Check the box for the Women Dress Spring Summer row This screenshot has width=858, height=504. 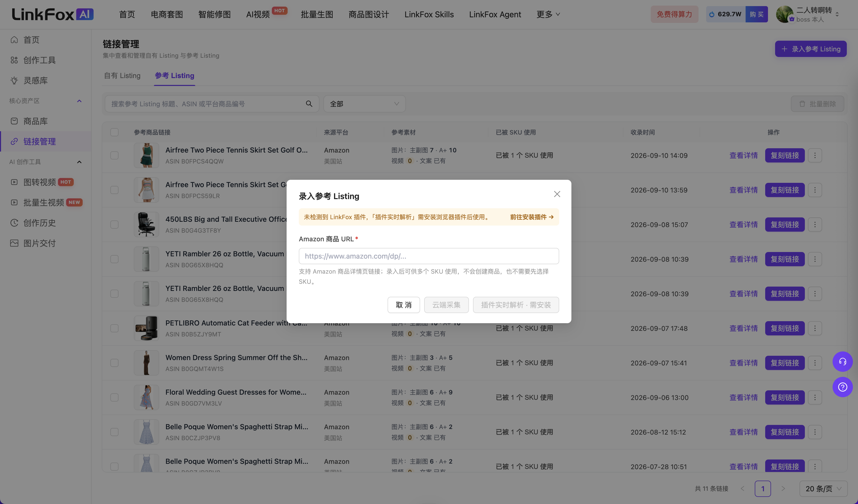(x=114, y=363)
